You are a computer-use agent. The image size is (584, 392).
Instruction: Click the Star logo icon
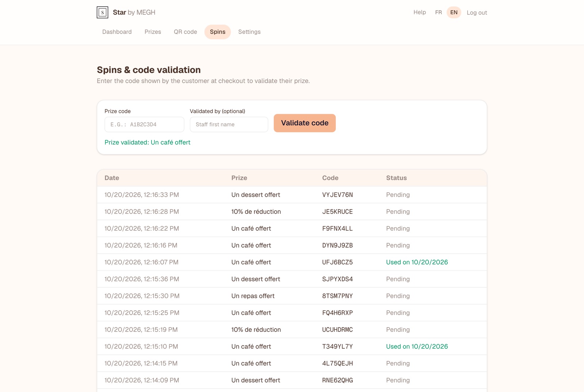(x=103, y=12)
